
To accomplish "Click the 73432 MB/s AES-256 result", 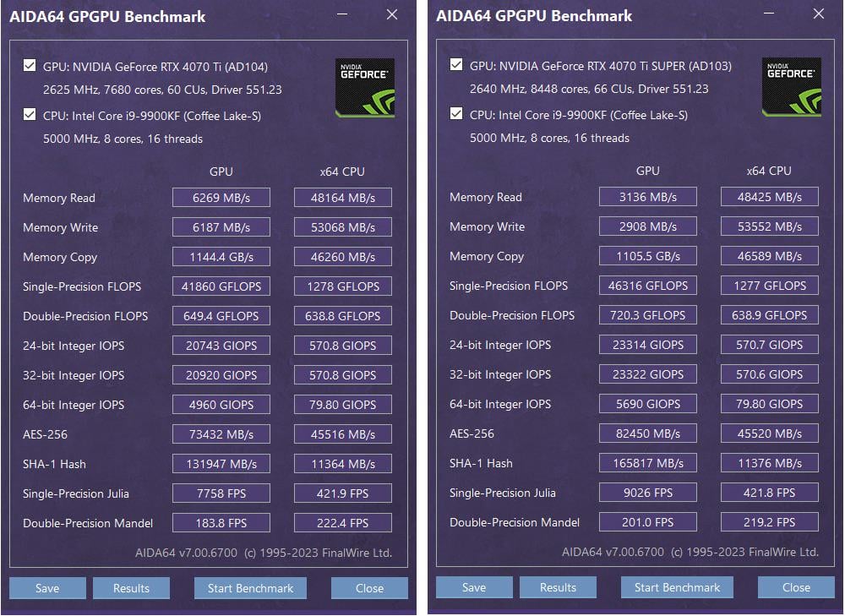I will coord(221,434).
